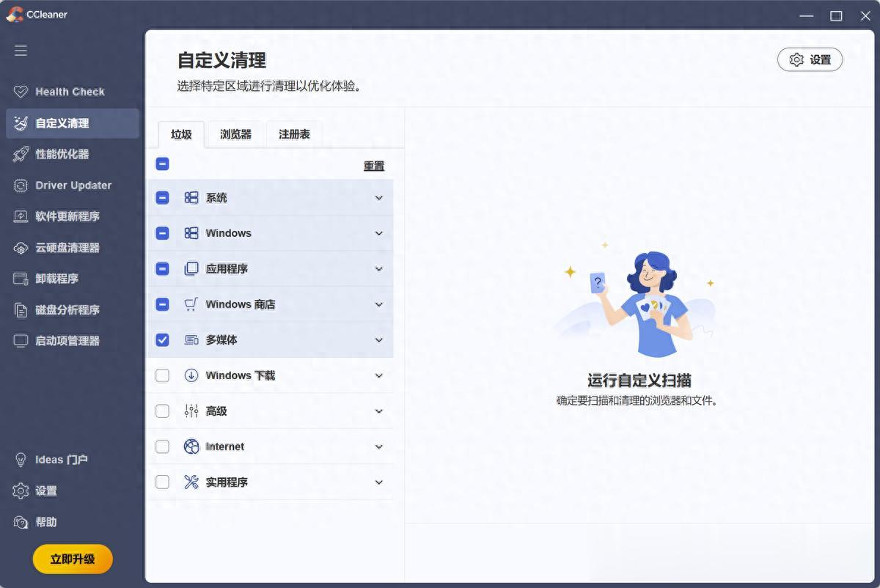Toggle the select-all checkbox above the list

163,164
